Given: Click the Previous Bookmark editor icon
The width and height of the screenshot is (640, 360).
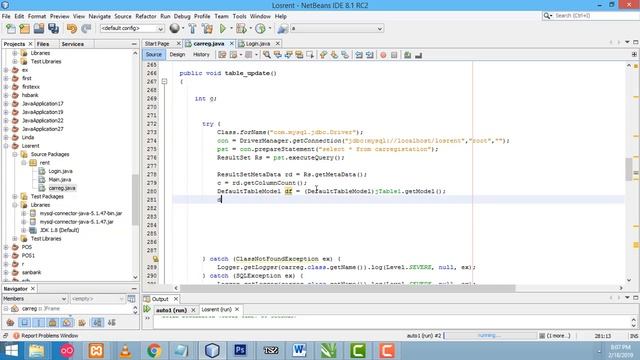Looking at the screenshot, I should click(323, 55).
